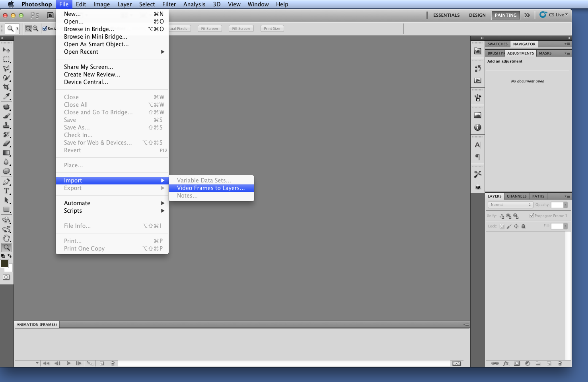Select the Rectangular Marquee tool

6,59
